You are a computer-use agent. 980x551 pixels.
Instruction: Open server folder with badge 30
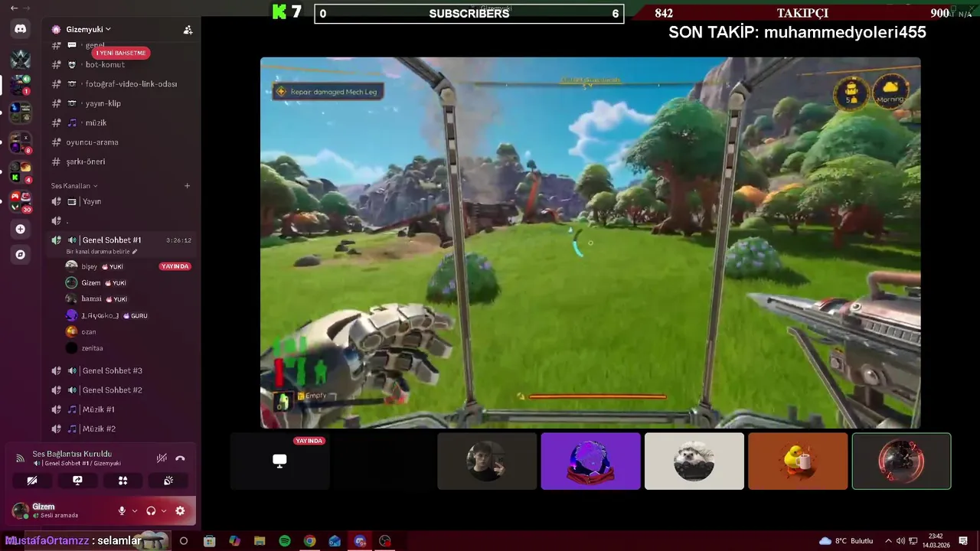pos(20,202)
